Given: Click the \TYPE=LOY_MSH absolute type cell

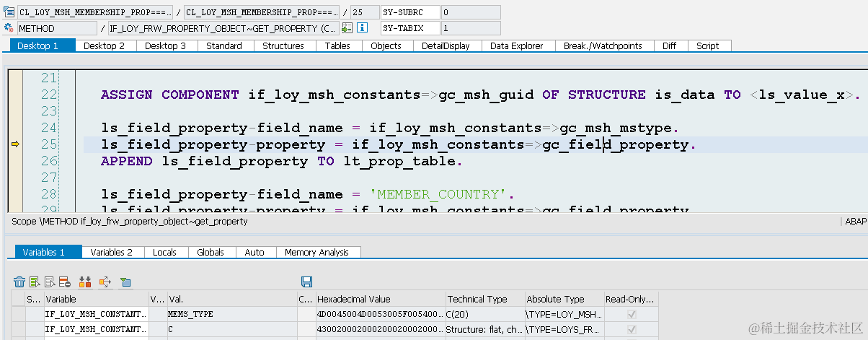Looking at the screenshot, I should point(564,314).
